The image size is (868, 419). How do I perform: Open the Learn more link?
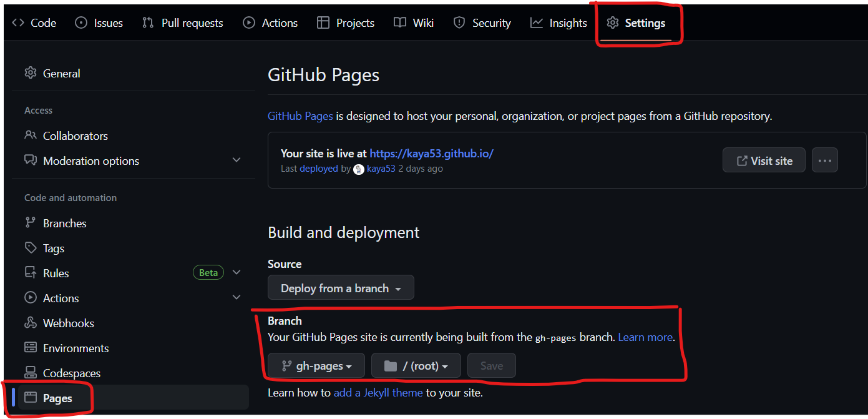(645, 337)
